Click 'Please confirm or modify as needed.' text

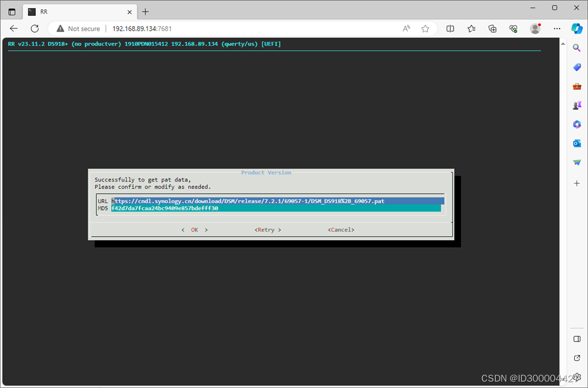pyautogui.click(x=152, y=187)
